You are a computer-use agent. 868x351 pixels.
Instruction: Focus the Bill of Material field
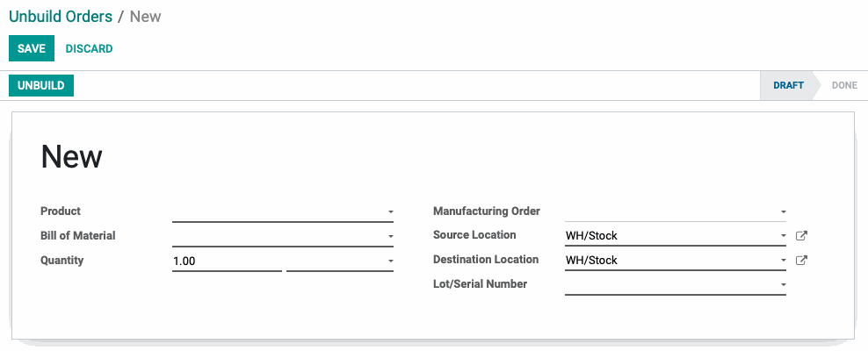pyautogui.click(x=278, y=237)
